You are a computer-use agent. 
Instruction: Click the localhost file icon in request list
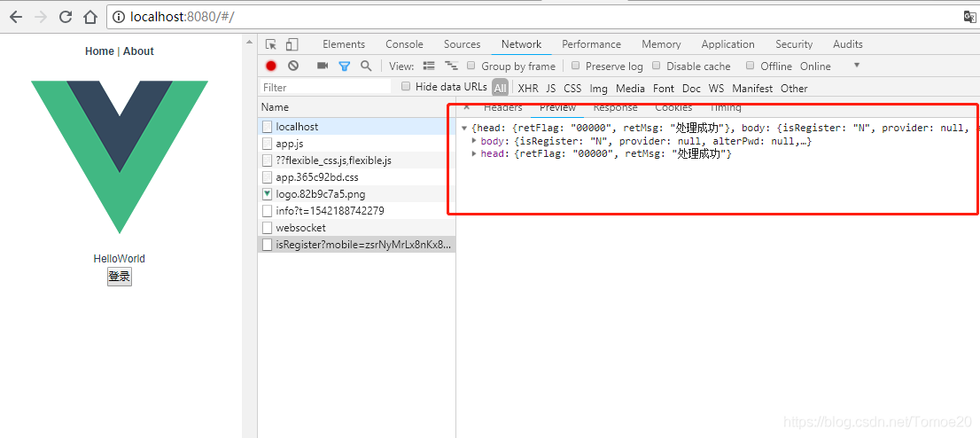tap(267, 127)
